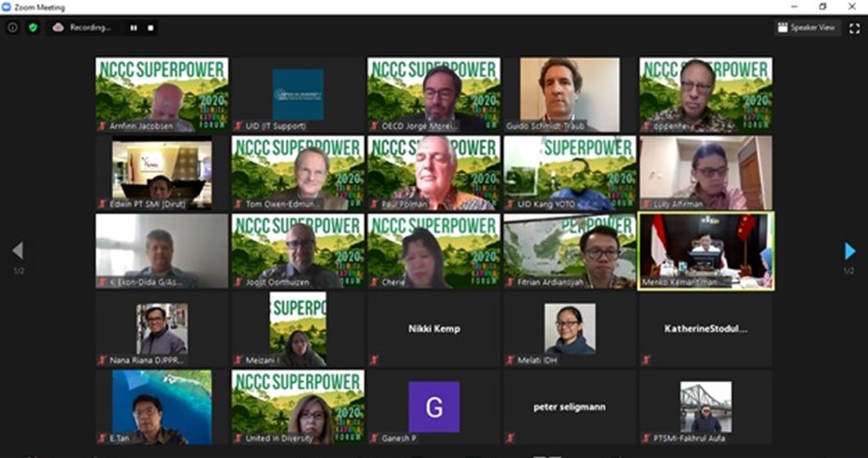Click muted mic icon on Ganesh P tile
This screenshot has height=458, width=868.
374,437
